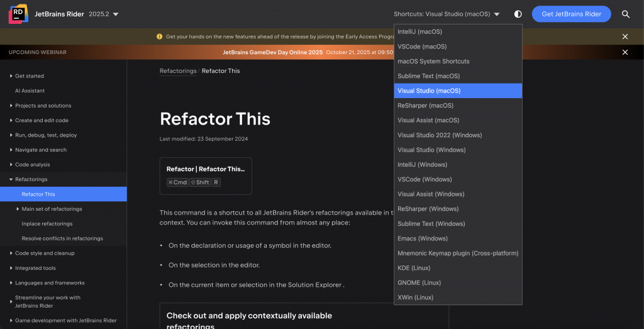
Task: Select IntelliJ (macOS) keymap
Action: (458, 31)
